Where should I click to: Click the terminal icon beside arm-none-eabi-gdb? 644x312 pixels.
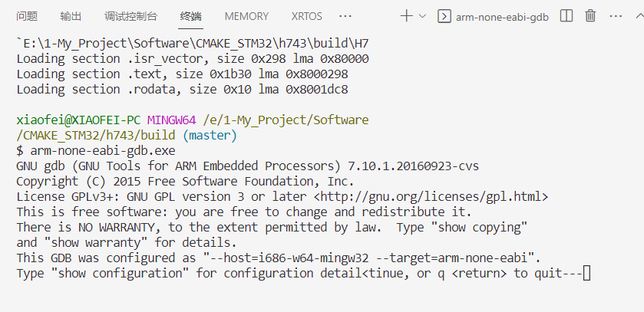443,15
